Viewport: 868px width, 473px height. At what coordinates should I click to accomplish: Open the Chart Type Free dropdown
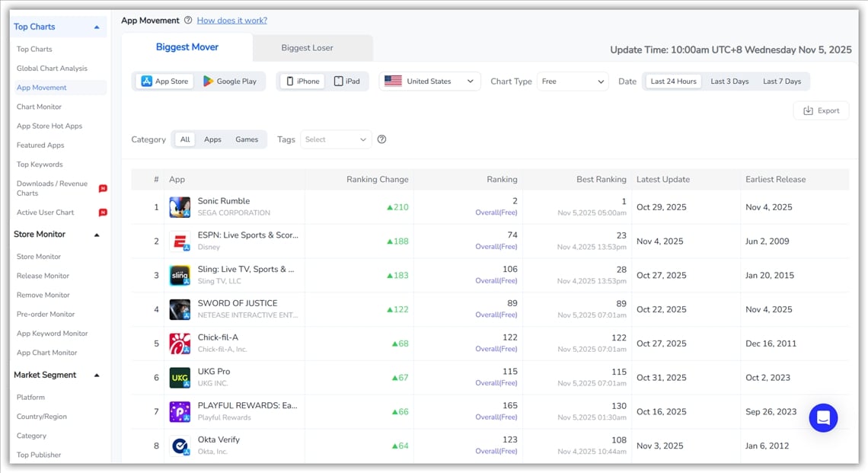click(x=573, y=81)
